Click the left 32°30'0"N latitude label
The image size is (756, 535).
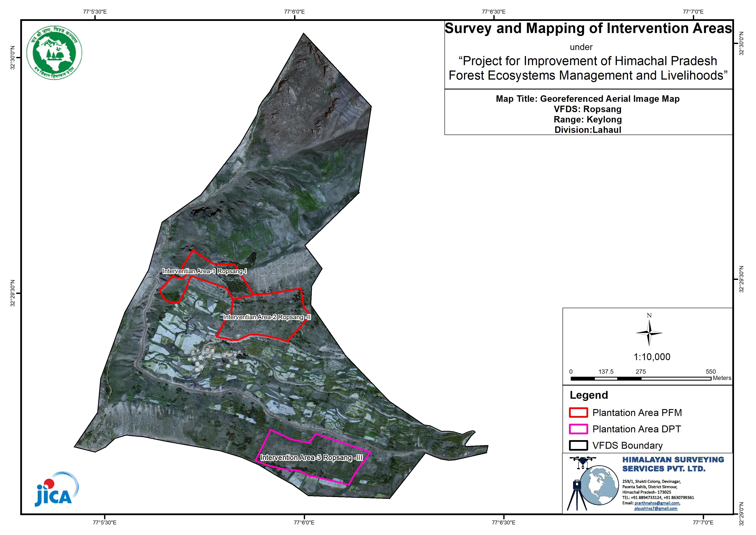[x=12, y=58]
